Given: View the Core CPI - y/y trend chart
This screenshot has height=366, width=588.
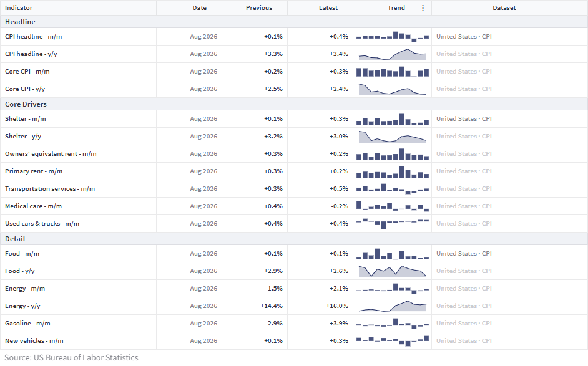Looking at the screenshot, I should tap(392, 89).
